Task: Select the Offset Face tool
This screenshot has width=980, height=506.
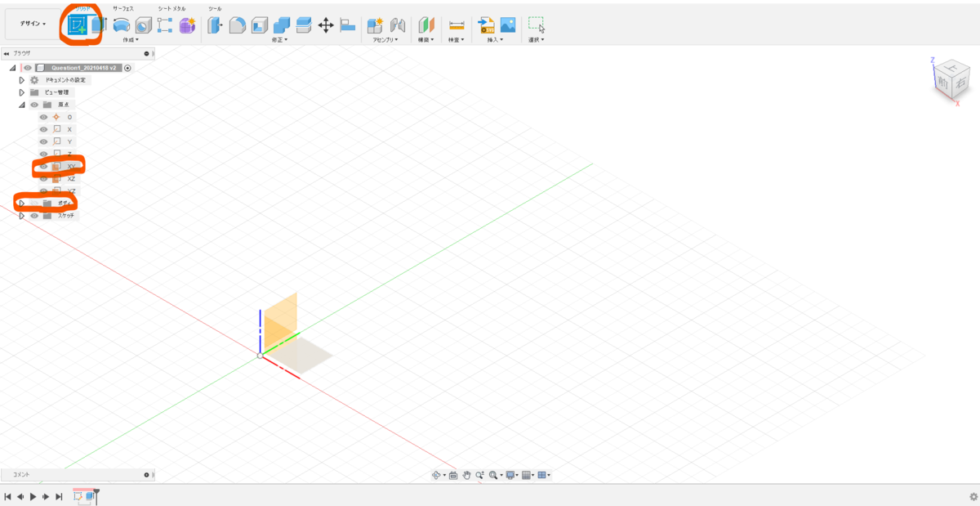Action: pos(303,25)
